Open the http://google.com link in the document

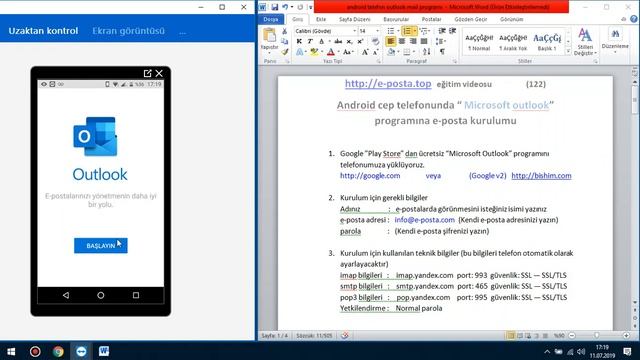click(x=370, y=176)
